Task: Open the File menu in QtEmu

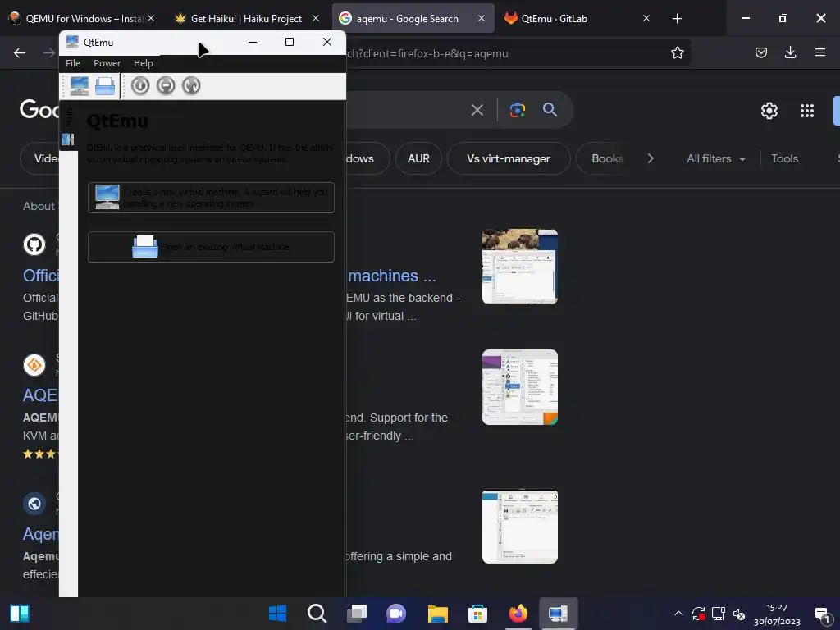Action: pyautogui.click(x=73, y=63)
